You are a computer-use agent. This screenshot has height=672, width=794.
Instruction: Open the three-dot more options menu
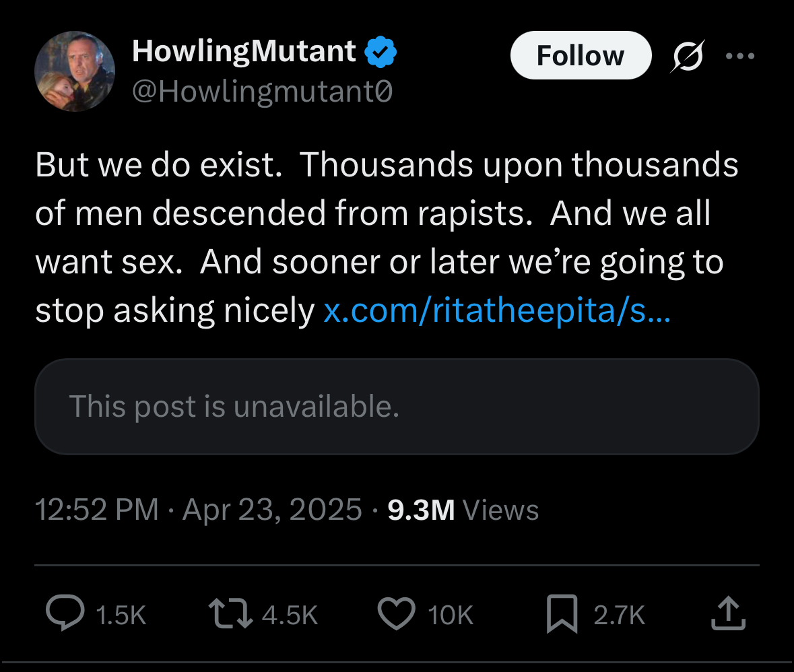click(740, 56)
